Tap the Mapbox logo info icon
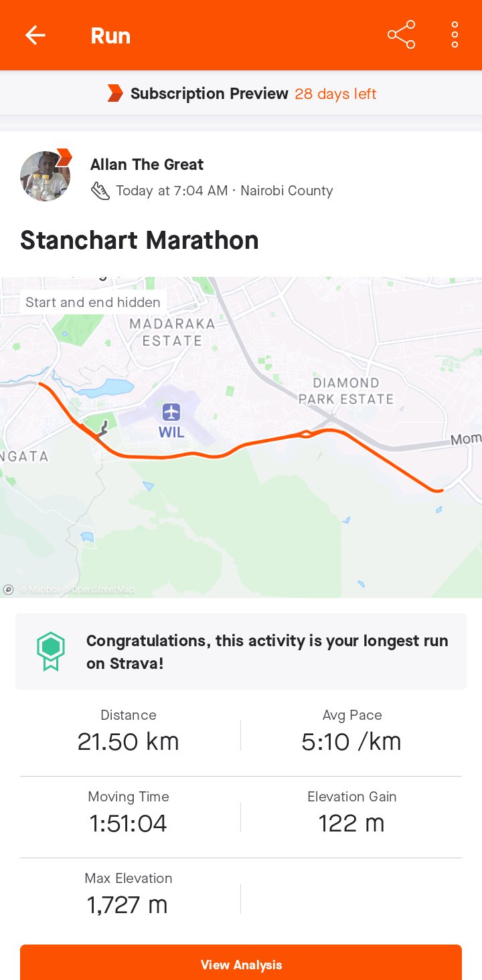Viewport: 482px width, 980px height. pos(9,589)
